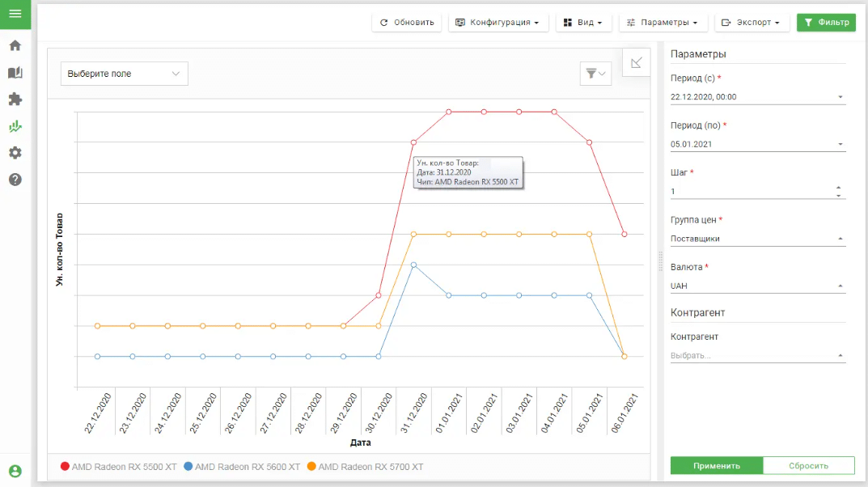This screenshot has height=487, width=868.
Task: Toggle the AMD Radeon RX 5600 XT series in the legend
Action: pos(242,467)
